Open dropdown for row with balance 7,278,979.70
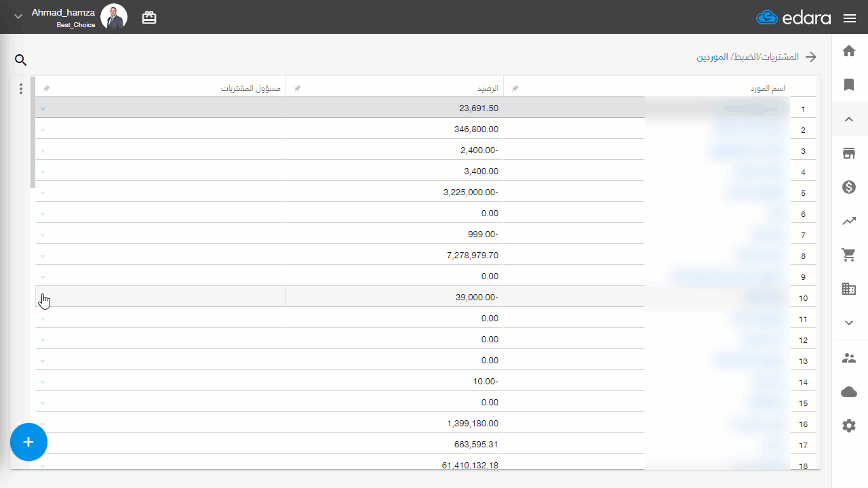The height and width of the screenshot is (488, 868). point(43,256)
